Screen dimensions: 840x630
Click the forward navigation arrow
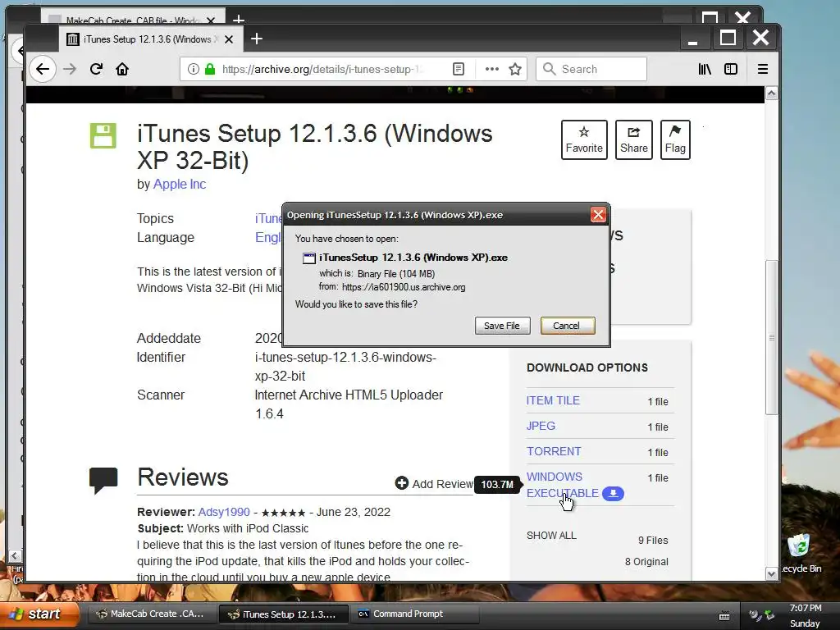pyautogui.click(x=70, y=69)
